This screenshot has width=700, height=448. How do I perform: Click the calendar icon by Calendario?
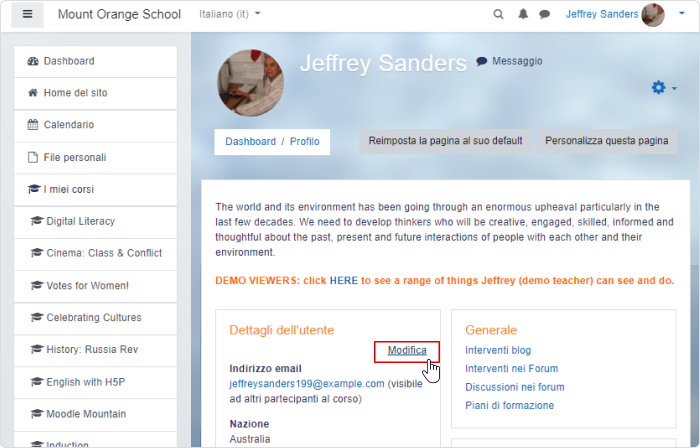pyautogui.click(x=33, y=124)
